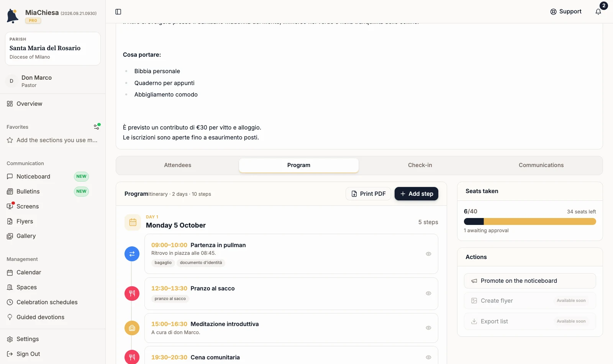Open favorites customization icon
The image size is (613, 364).
click(97, 127)
